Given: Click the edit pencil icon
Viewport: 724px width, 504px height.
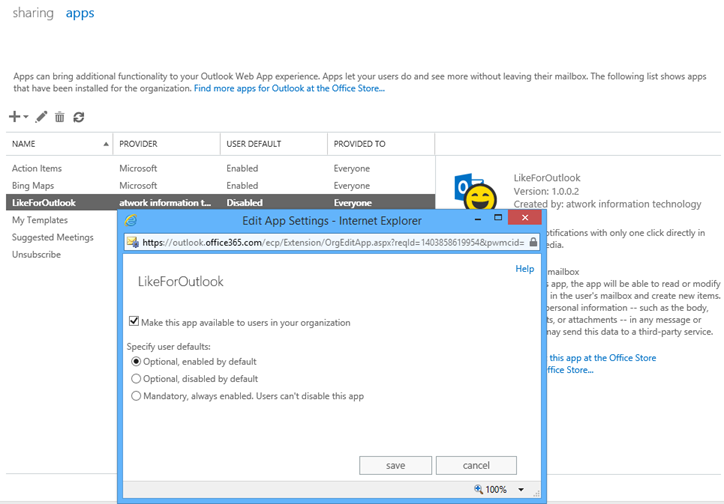Looking at the screenshot, I should coord(42,117).
